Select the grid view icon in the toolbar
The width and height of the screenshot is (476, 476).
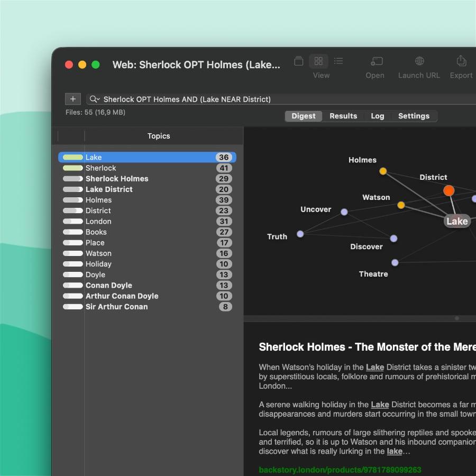(x=318, y=61)
